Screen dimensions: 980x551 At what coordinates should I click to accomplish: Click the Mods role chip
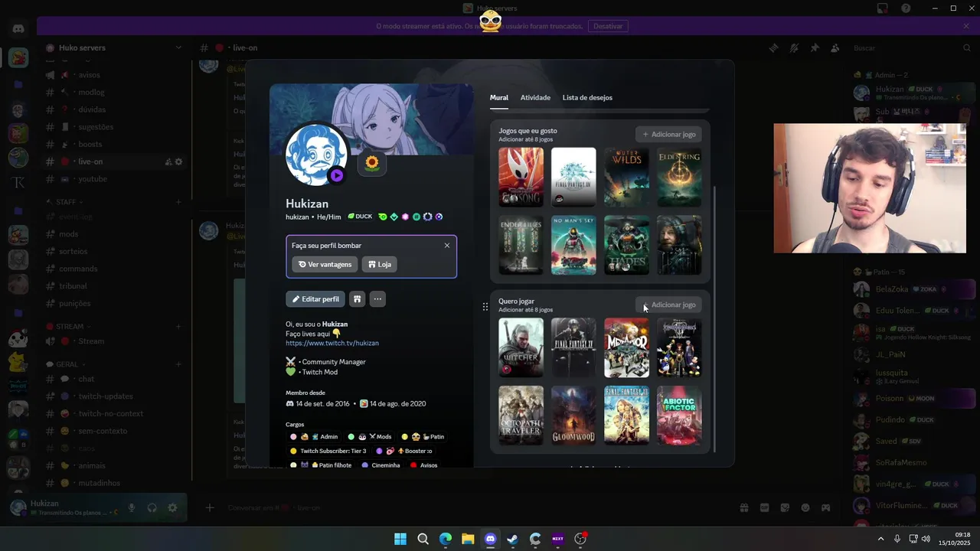pyautogui.click(x=370, y=436)
